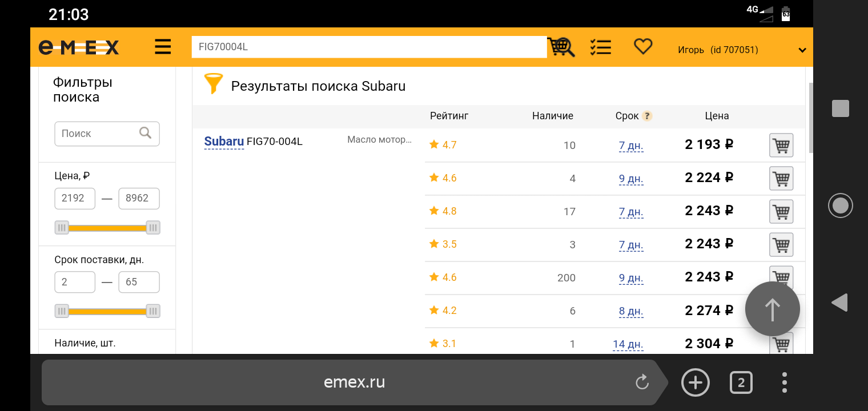Open the browser three-dot menu
Viewport: 868px width, 411px height.
coord(785,382)
